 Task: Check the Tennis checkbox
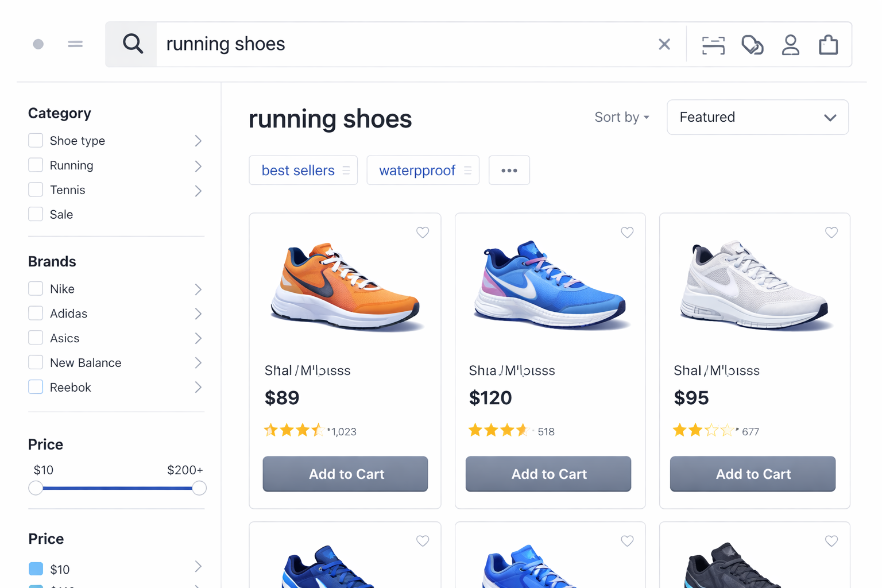coord(36,190)
